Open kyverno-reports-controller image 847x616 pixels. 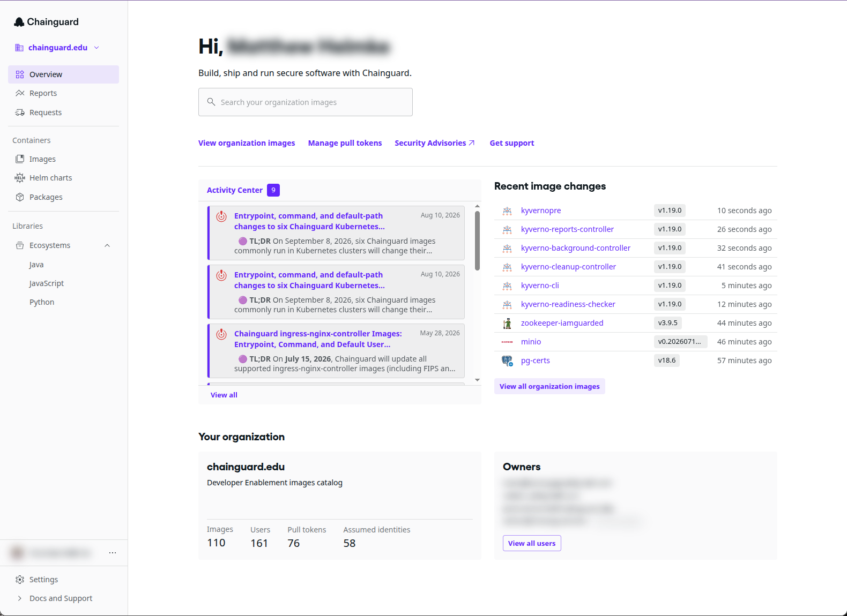tap(567, 229)
